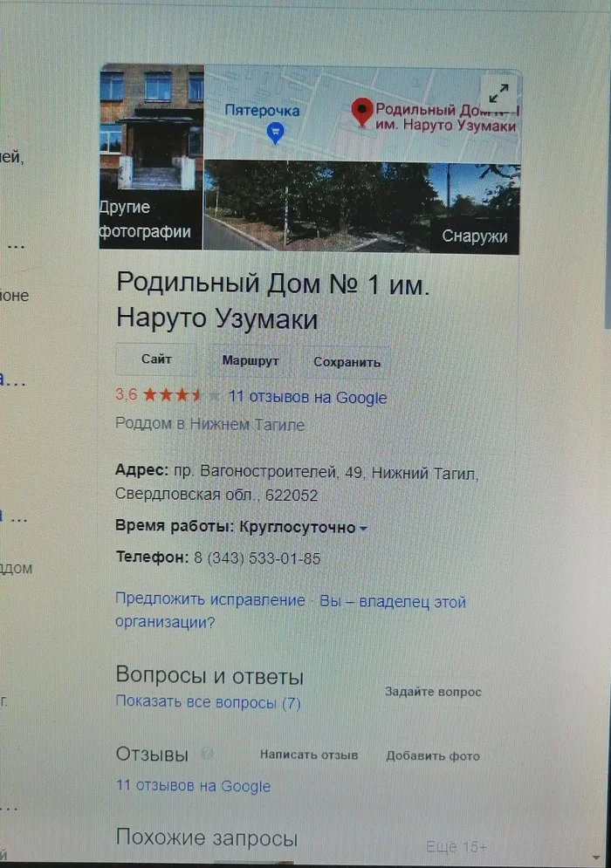
Task: Open 11 отзывов на Google next to rating
Action: tap(307, 397)
